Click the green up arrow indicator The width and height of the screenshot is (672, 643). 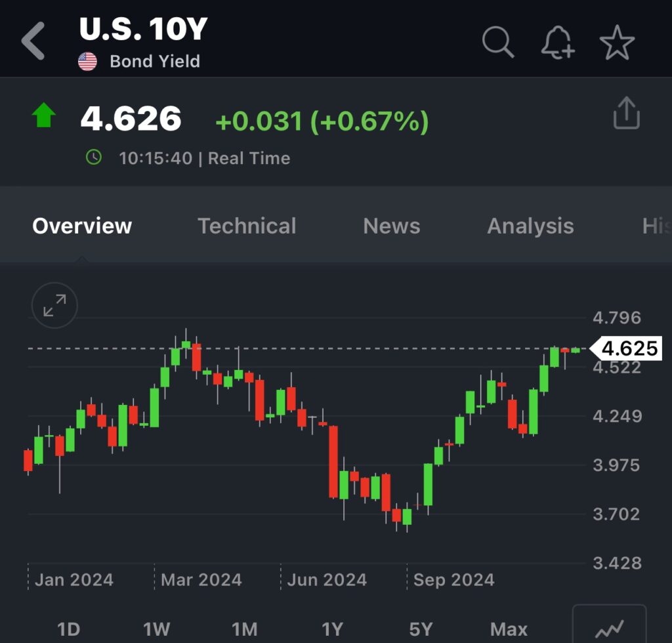click(44, 116)
